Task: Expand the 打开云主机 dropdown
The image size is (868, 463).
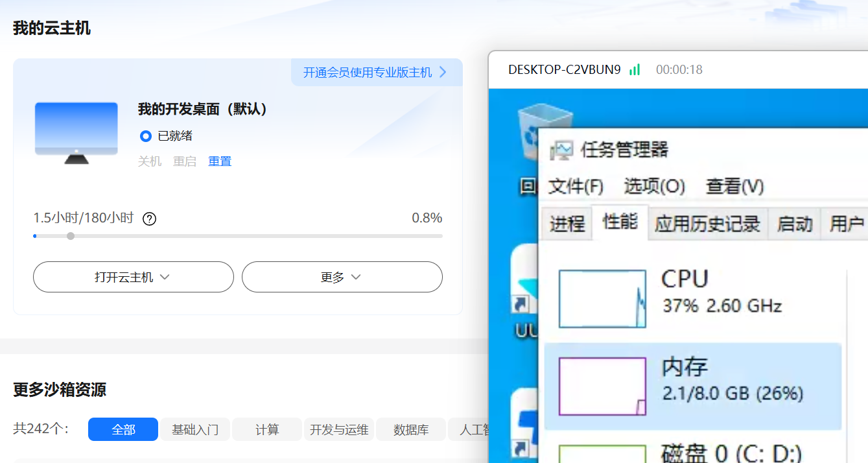Action: 133,277
